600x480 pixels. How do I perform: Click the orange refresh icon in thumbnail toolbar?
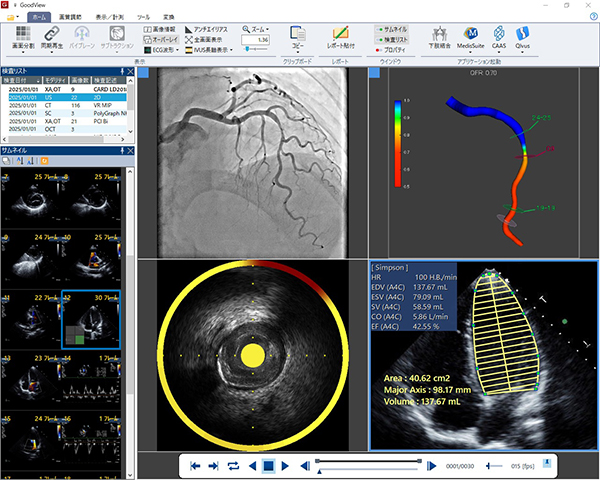(x=43, y=161)
